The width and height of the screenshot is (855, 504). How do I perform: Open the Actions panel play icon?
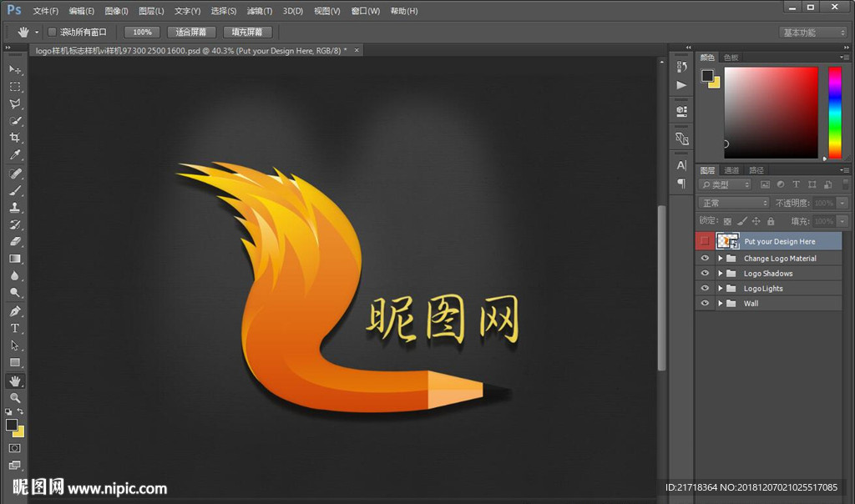(x=681, y=85)
